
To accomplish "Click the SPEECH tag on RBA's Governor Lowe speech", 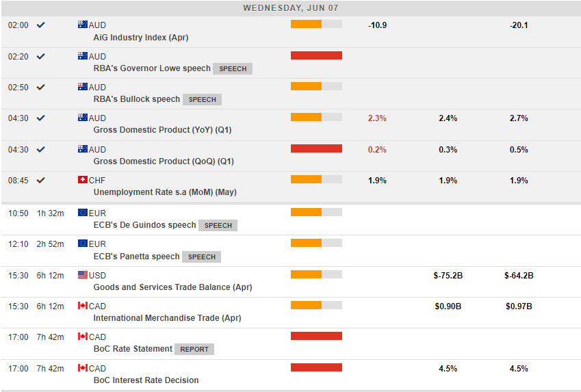I will point(233,68).
